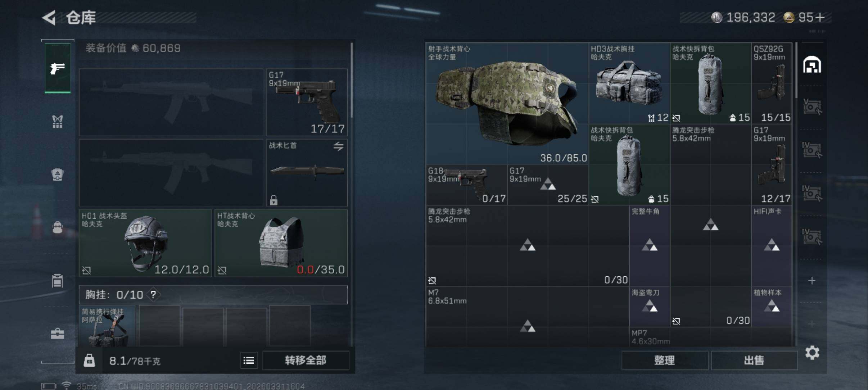Viewport: 868px width, 390px height.
Task: Select the H01 战术头盔 helmet slot
Action: (145, 243)
